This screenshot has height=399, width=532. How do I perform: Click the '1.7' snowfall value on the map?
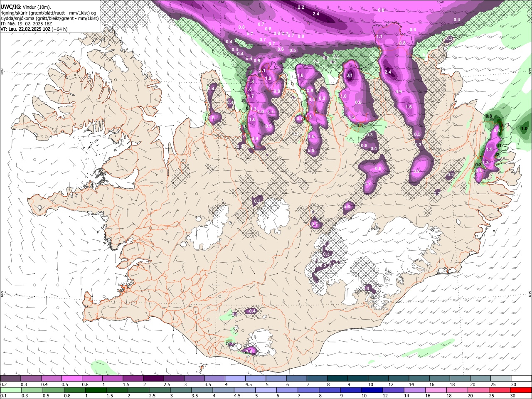(251, 96)
